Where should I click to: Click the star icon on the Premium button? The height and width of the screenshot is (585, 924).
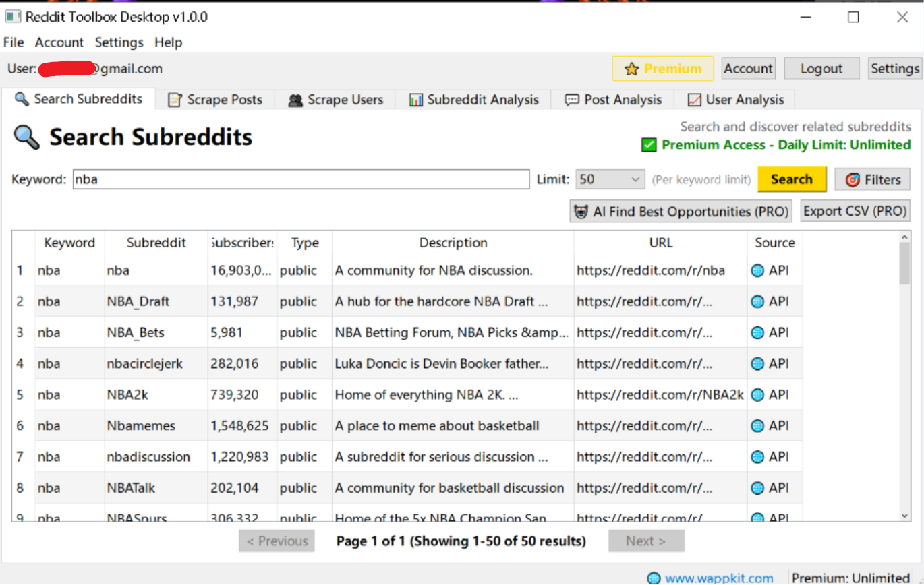click(x=631, y=68)
